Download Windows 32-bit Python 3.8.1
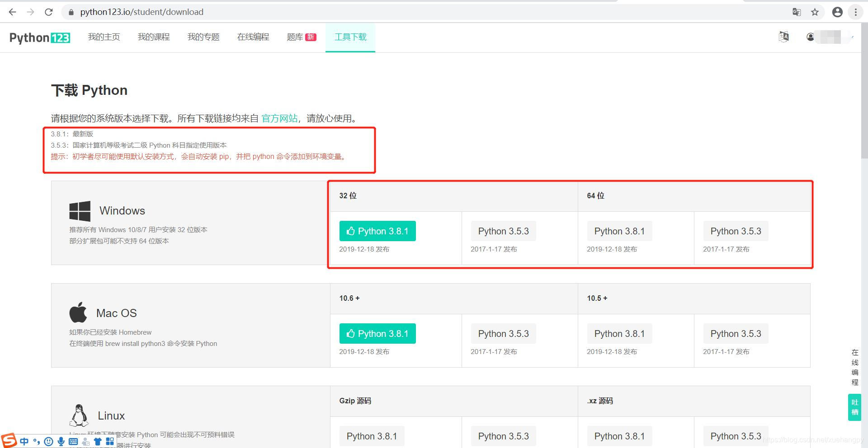 (377, 231)
